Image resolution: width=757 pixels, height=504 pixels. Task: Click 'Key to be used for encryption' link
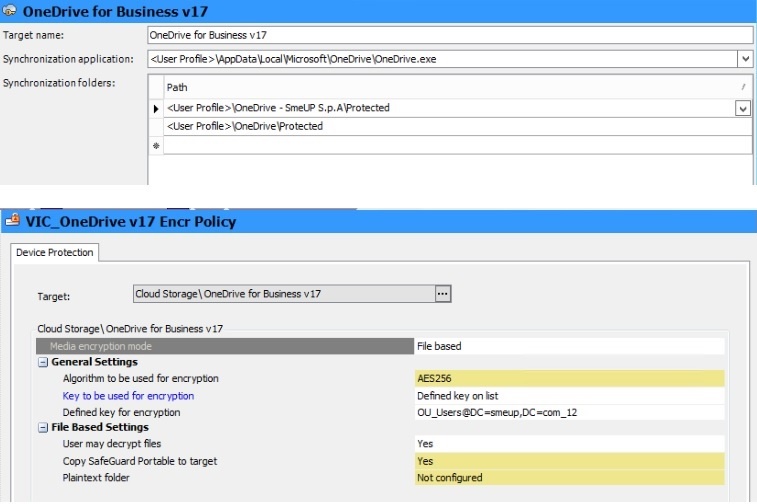(x=128, y=396)
